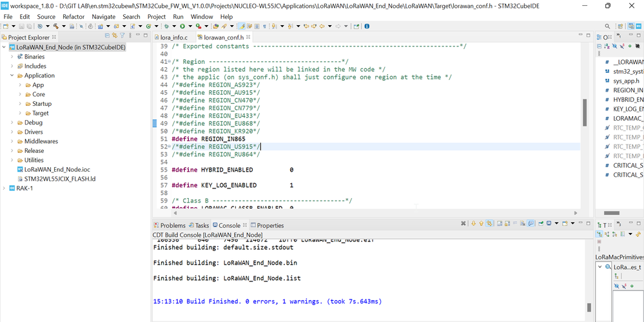Open the Run configurations dropdown arrow
644x322 pixels.
pos(190,26)
